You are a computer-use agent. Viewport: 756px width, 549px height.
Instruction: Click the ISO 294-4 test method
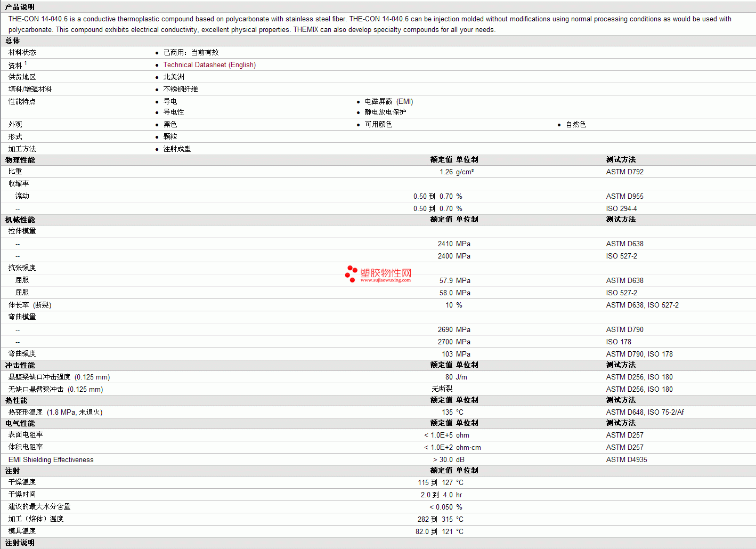[621, 208]
